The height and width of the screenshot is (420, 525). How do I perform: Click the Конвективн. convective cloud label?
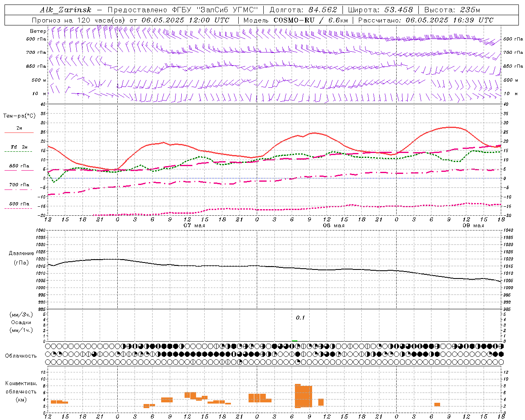[21, 383]
